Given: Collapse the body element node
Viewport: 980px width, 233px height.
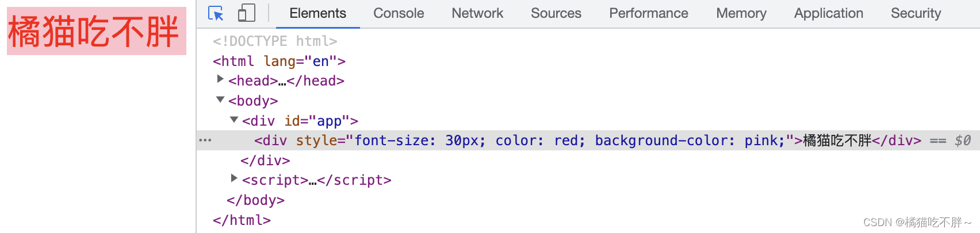Looking at the screenshot, I should pyautogui.click(x=220, y=100).
